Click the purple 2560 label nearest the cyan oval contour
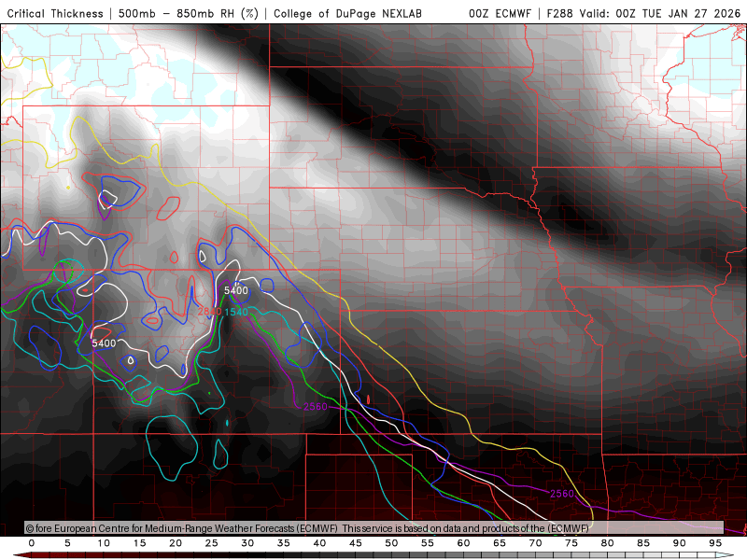The width and height of the screenshot is (747, 560). coord(316,406)
